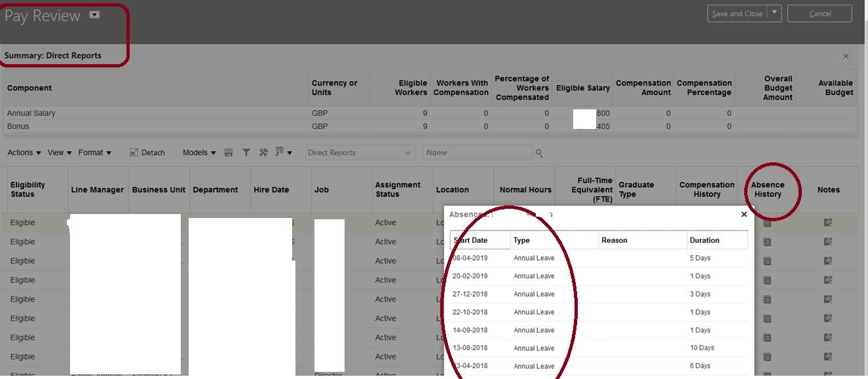Open the Format menu

[94, 153]
